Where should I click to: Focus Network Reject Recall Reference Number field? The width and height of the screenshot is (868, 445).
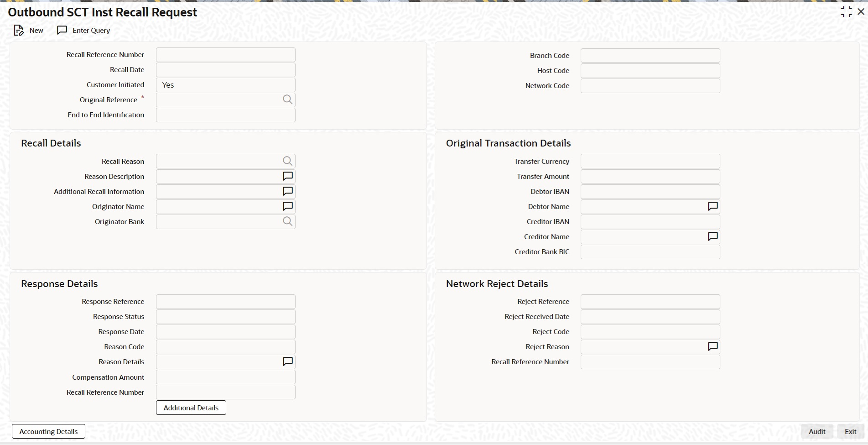650,361
